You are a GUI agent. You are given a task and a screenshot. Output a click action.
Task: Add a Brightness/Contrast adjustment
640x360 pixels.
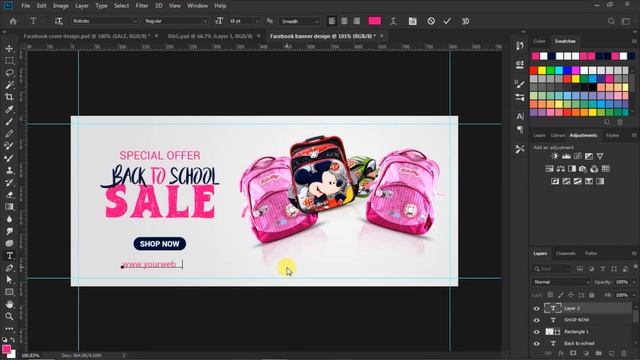click(554, 156)
